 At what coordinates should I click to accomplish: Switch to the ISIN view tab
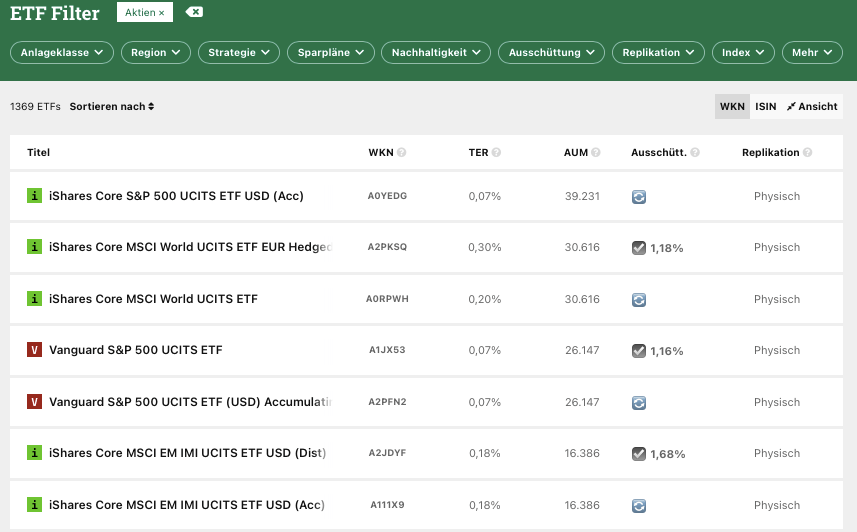point(766,107)
